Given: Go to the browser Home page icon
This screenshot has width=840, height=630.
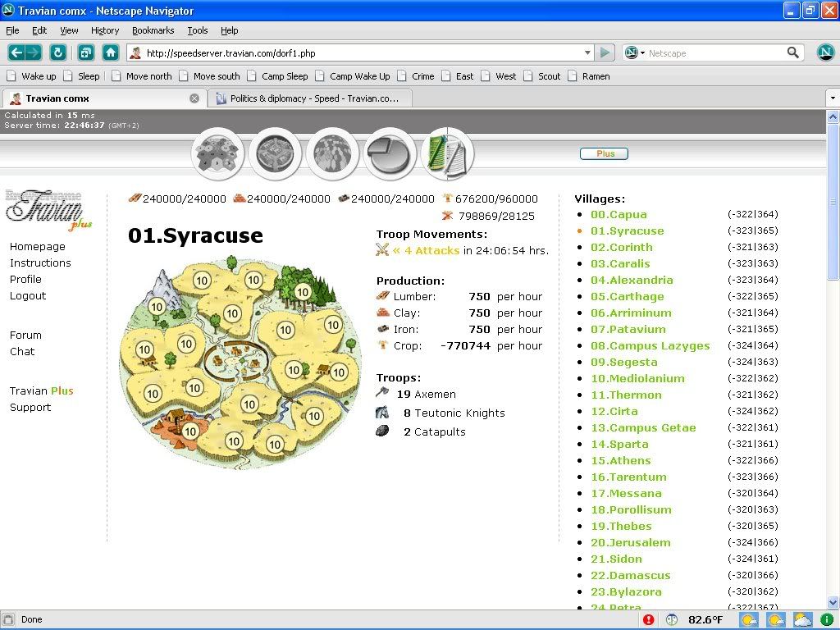Looking at the screenshot, I should click(111, 52).
